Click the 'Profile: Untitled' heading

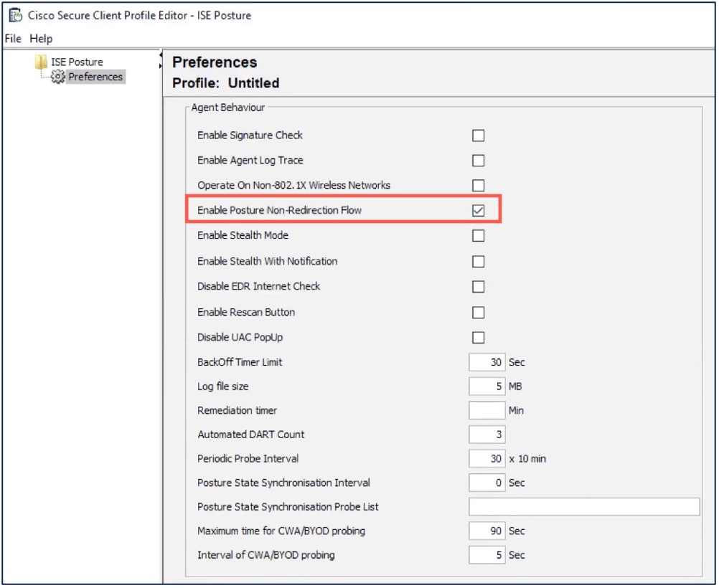(225, 83)
